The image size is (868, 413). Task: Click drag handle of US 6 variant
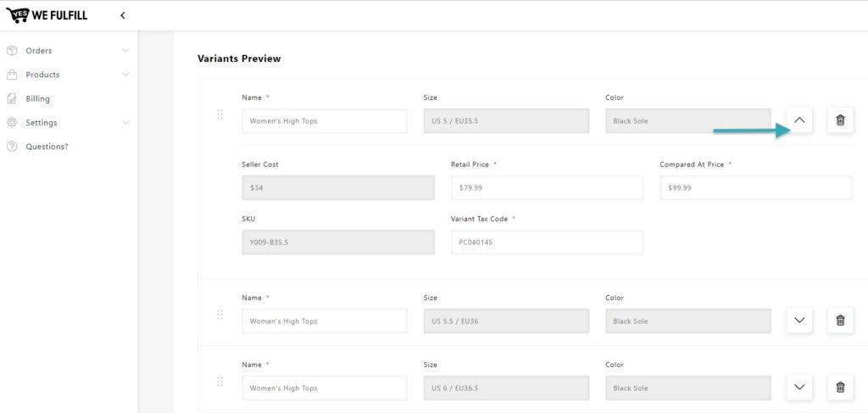pos(220,382)
